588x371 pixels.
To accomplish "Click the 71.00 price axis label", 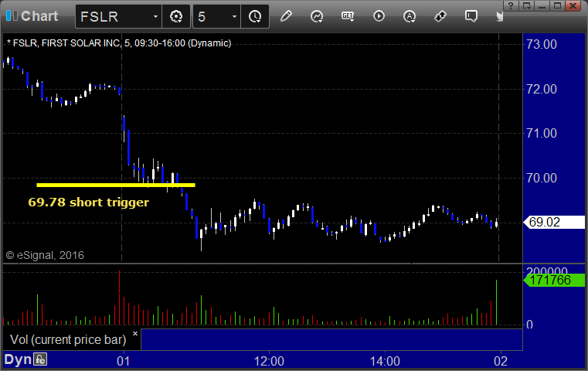I will point(542,133).
